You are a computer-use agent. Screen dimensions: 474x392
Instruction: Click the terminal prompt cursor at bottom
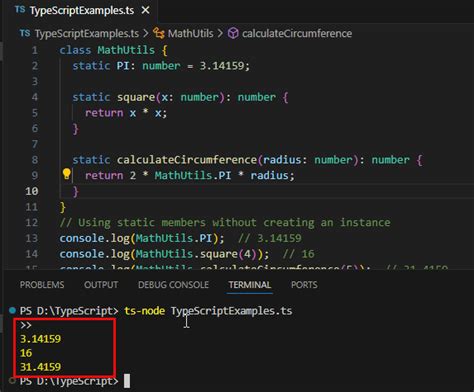point(127,381)
